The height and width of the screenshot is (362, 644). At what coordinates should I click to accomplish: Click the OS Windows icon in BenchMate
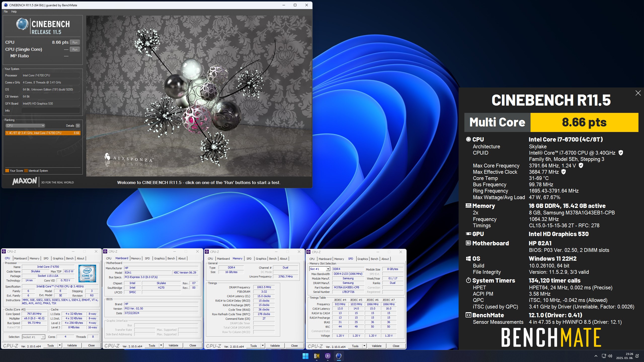point(468,258)
